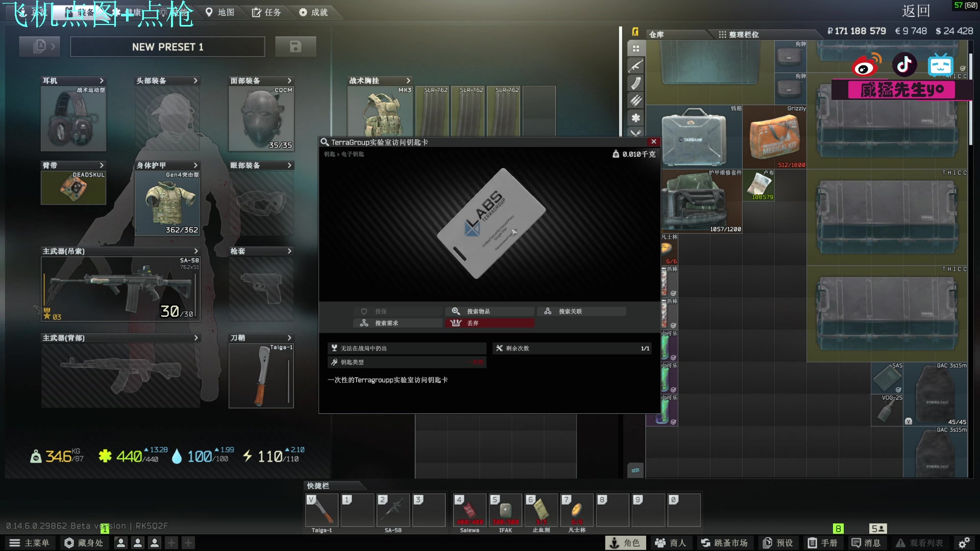Image resolution: width=980 pixels, height=551 pixels.
Task: Select the 止血剂 item in quick slot 6
Action: point(541,510)
